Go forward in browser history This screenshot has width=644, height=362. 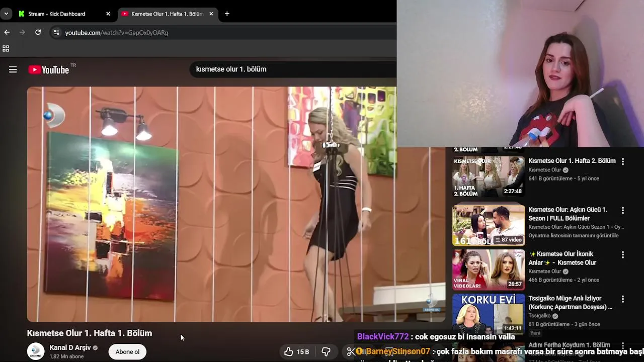tap(22, 32)
